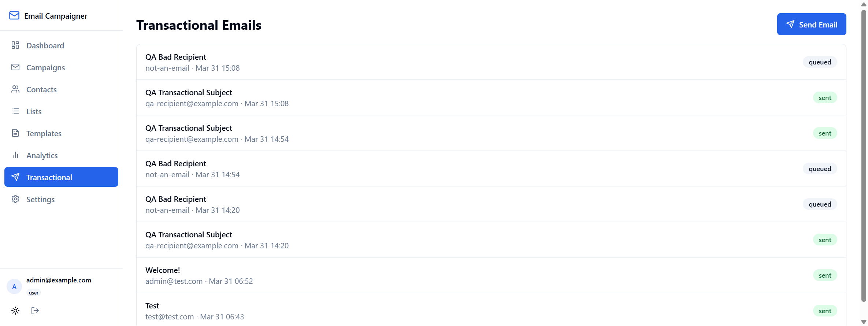
Task: Click the Contacts people icon
Action: (x=15, y=89)
